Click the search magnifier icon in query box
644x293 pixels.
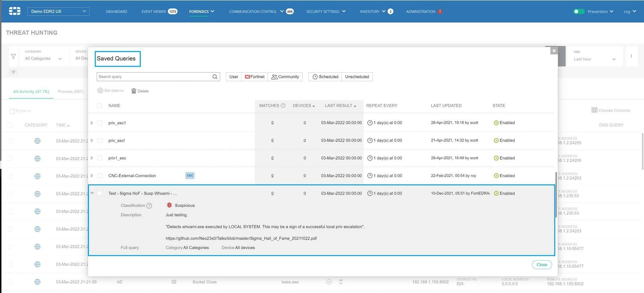coord(215,77)
